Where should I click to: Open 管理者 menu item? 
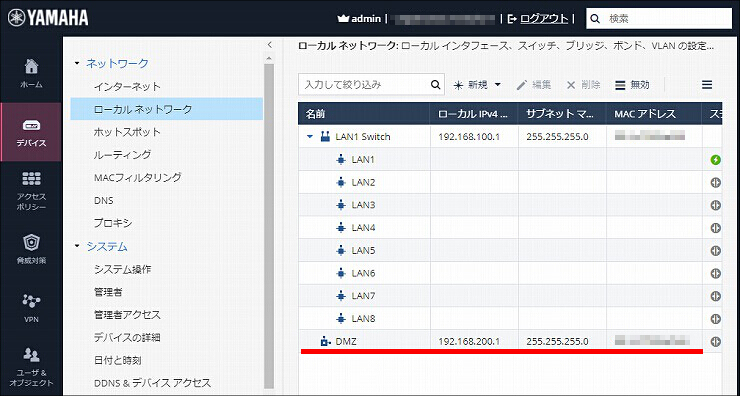[x=108, y=292]
